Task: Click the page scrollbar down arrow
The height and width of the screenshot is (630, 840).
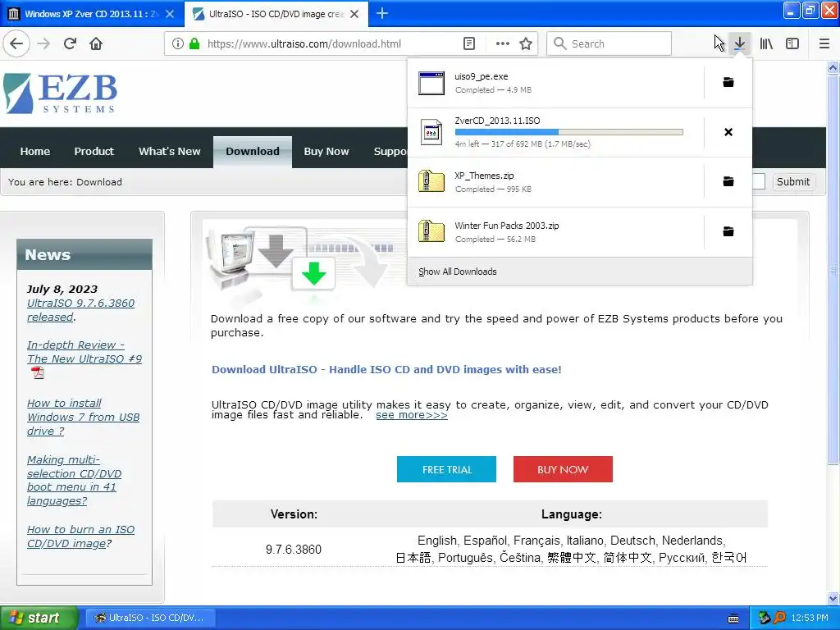Action: [x=833, y=599]
